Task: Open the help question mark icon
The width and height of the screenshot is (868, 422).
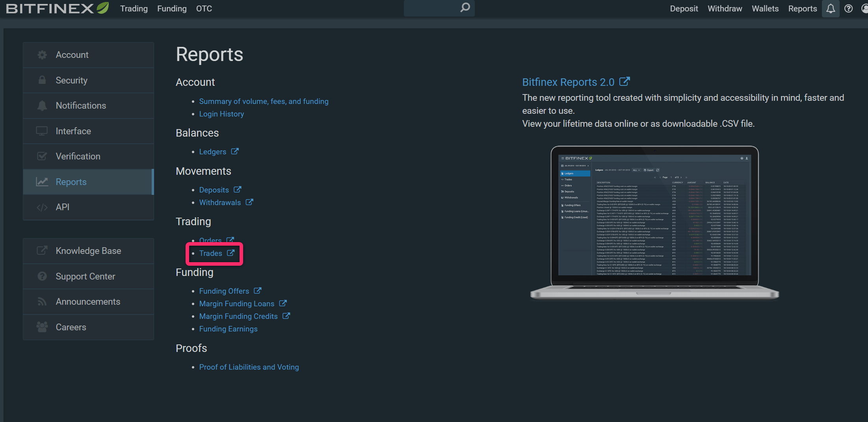Action: pyautogui.click(x=849, y=9)
